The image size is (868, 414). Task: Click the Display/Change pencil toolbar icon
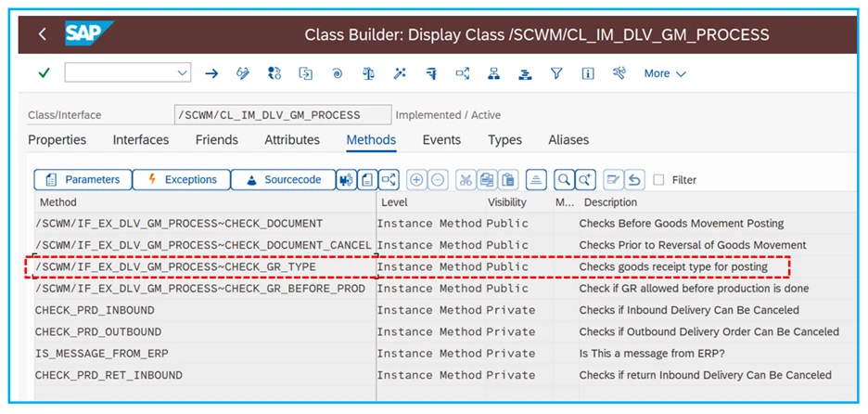pyautogui.click(x=243, y=73)
